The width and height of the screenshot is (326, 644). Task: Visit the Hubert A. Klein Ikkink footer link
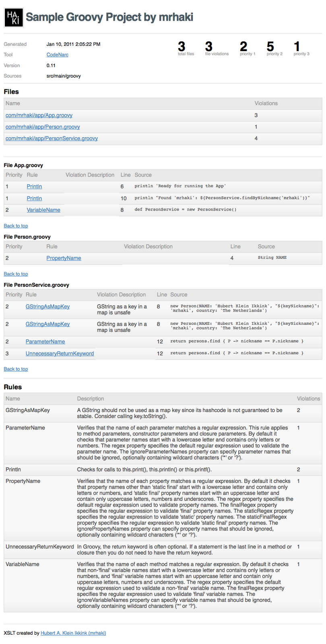(73, 633)
